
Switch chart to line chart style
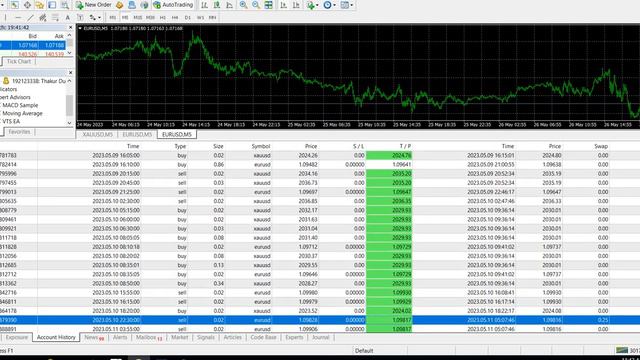tap(229, 5)
